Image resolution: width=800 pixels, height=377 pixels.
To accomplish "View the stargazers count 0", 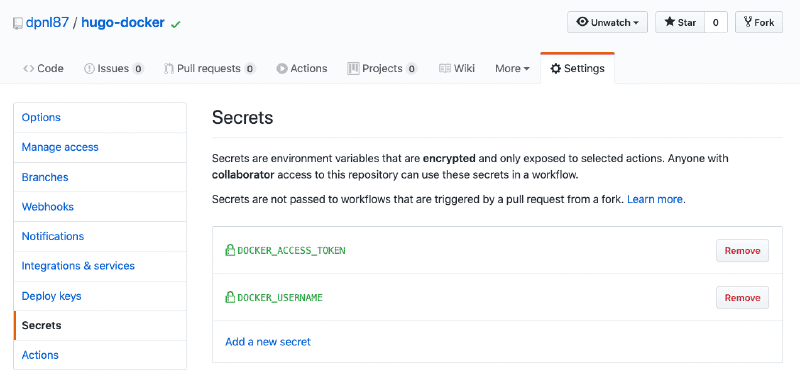I will tap(716, 22).
